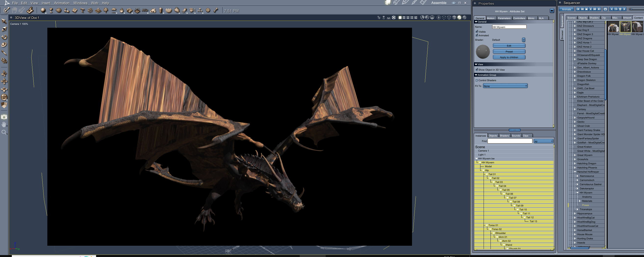Collapse the Animation Group section
Image resolution: width=644 pixels, height=257 pixels.
[x=476, y=75]
